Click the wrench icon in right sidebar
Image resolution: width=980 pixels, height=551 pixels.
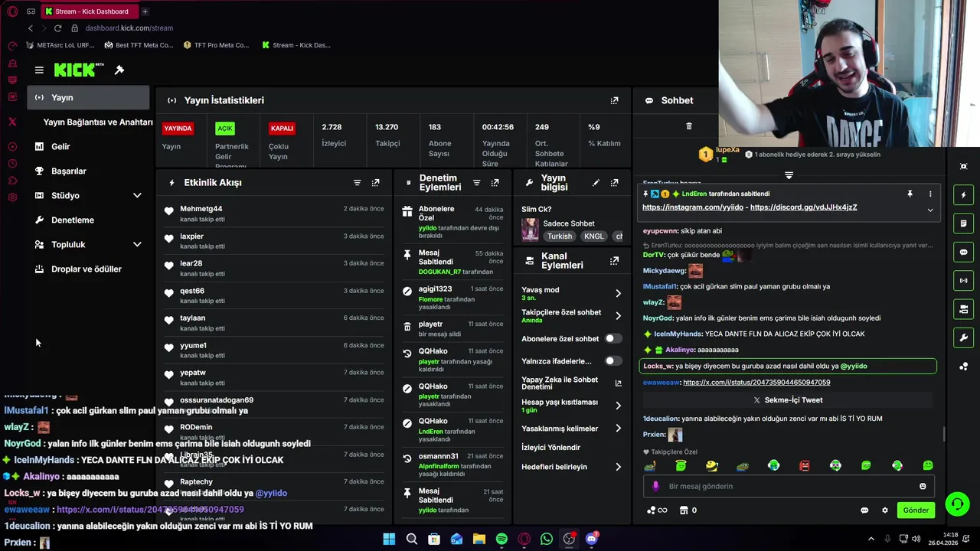963,337
